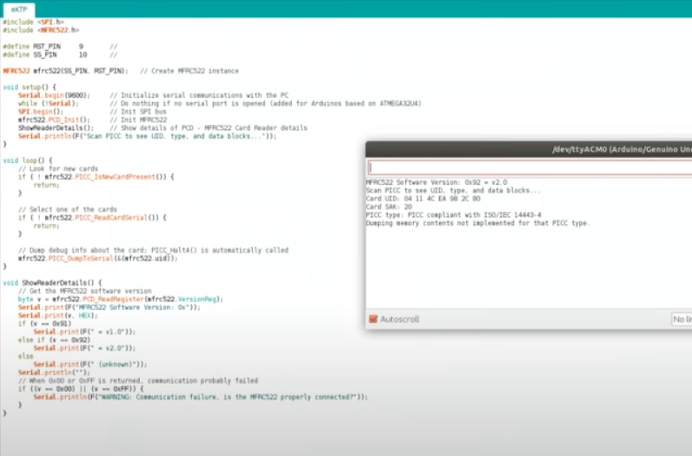Click the 'void loop() {' line
The height and width of the screenshot is (456, 692).
[x=27, y=160]
